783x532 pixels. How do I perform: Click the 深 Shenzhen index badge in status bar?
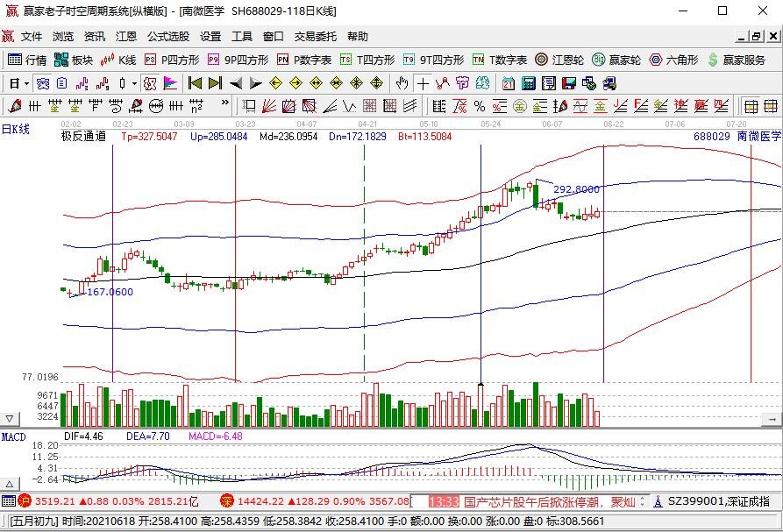pos(226,500)
